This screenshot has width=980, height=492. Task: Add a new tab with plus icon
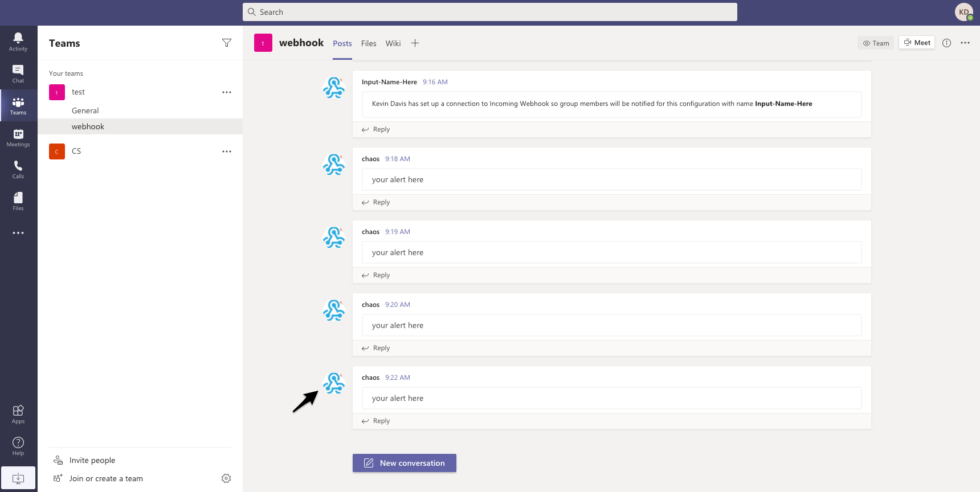coord(415,43)
